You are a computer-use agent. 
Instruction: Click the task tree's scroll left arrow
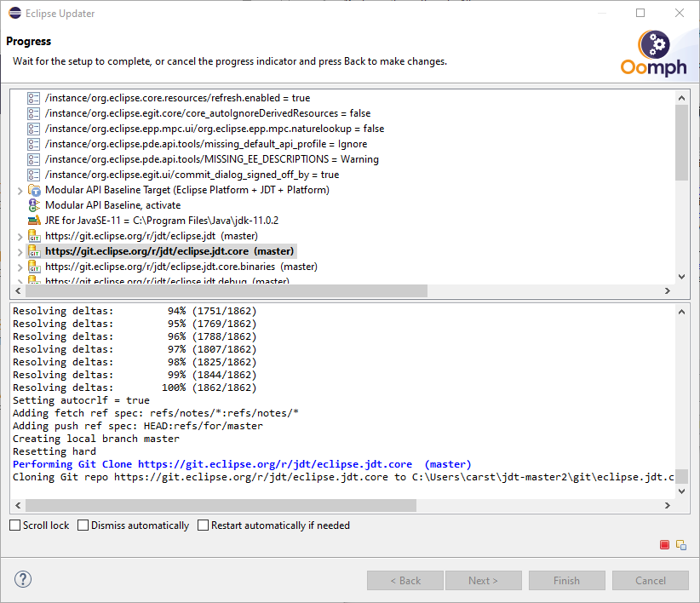[18, 291]
